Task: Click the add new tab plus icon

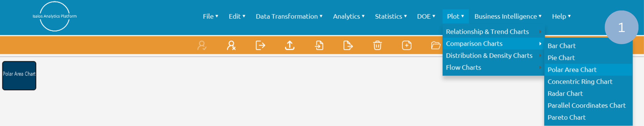Action: [406, 46]
